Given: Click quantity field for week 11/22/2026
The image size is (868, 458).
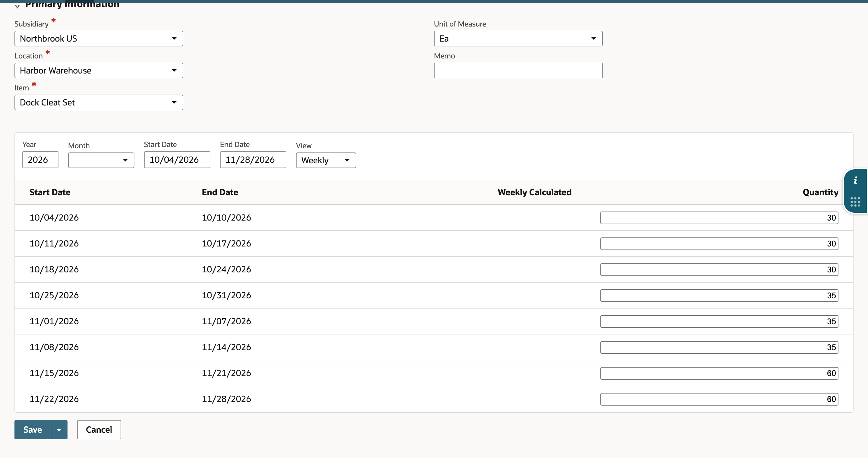Looking at the screenshot, I should point(719,400).
